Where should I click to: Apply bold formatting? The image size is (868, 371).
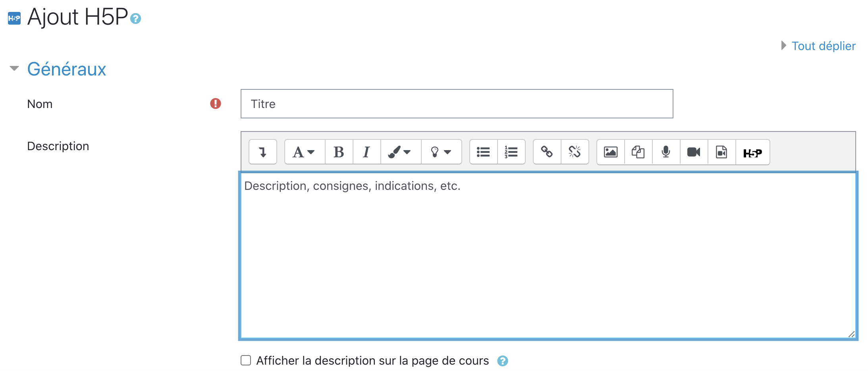(x=339, y=152)
